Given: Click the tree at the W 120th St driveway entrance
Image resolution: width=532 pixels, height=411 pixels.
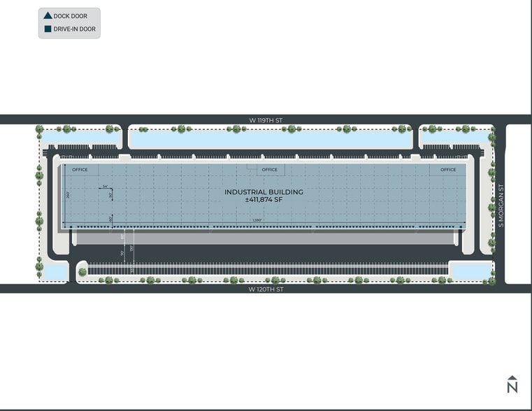Looking at the screenshot, I should coord(82,272).
